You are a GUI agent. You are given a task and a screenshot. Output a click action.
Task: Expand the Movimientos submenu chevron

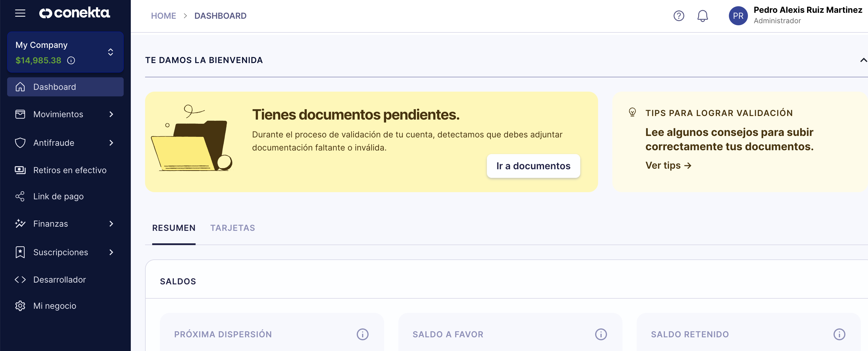click(111, 114)
